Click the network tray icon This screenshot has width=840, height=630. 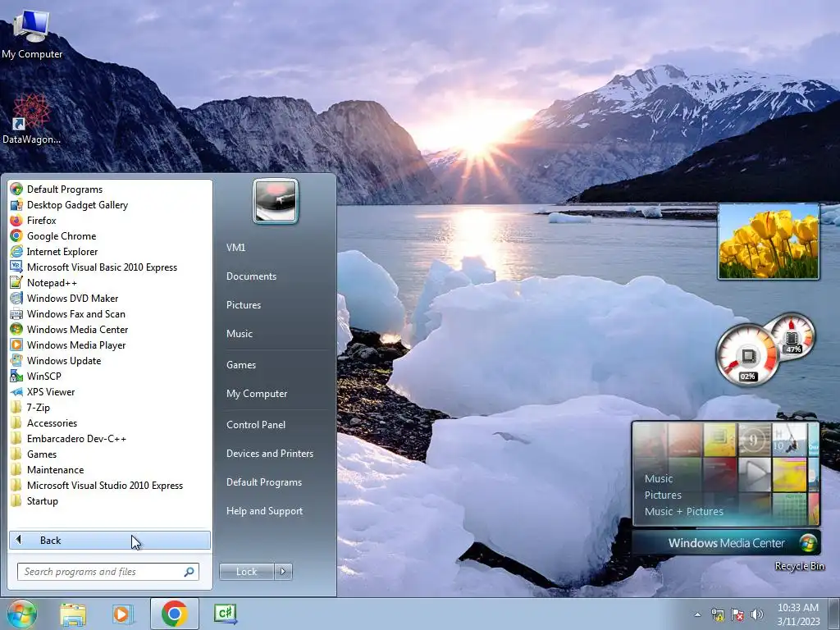coord(717,614)
